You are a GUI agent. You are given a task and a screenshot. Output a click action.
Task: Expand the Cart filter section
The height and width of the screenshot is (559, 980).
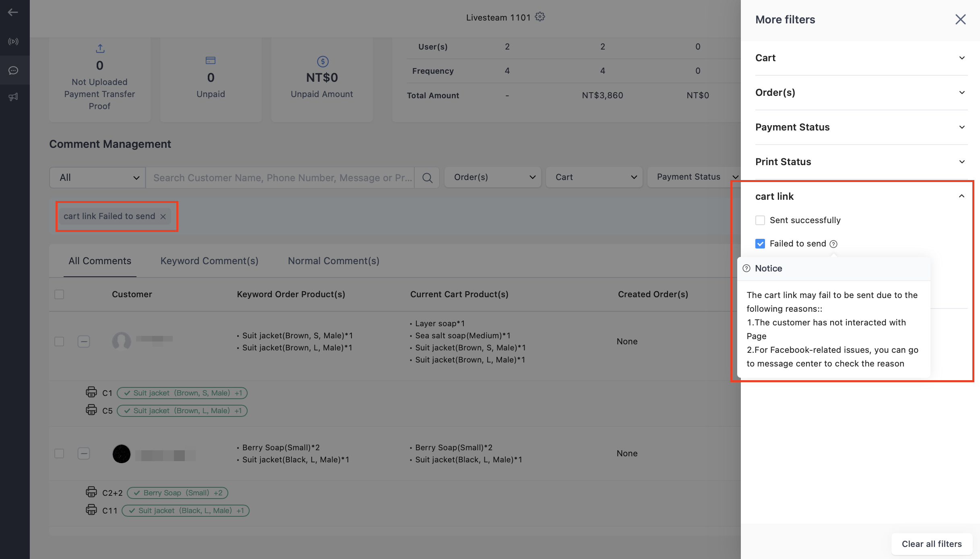tap(861, 58)
